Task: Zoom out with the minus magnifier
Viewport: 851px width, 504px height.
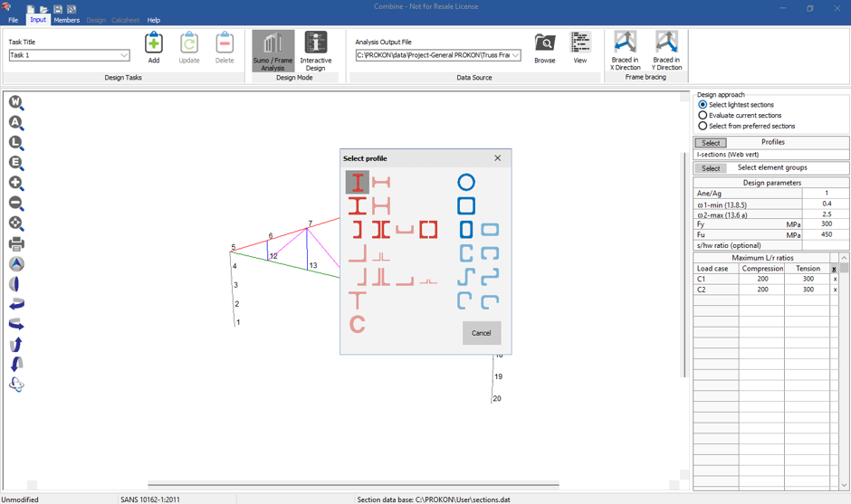Action: pos(16,204)
